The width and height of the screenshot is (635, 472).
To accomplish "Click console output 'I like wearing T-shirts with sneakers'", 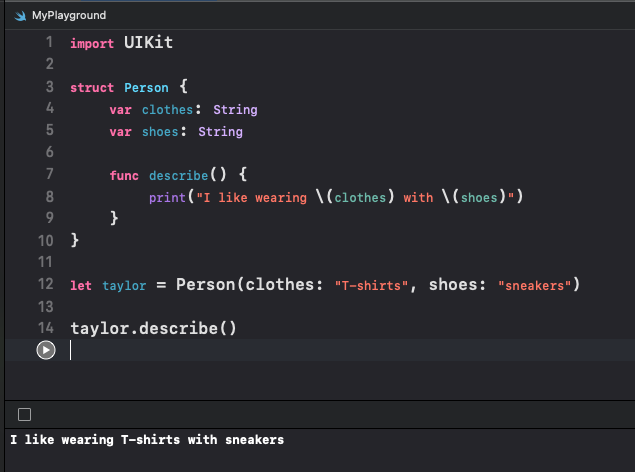I will 147,440.
